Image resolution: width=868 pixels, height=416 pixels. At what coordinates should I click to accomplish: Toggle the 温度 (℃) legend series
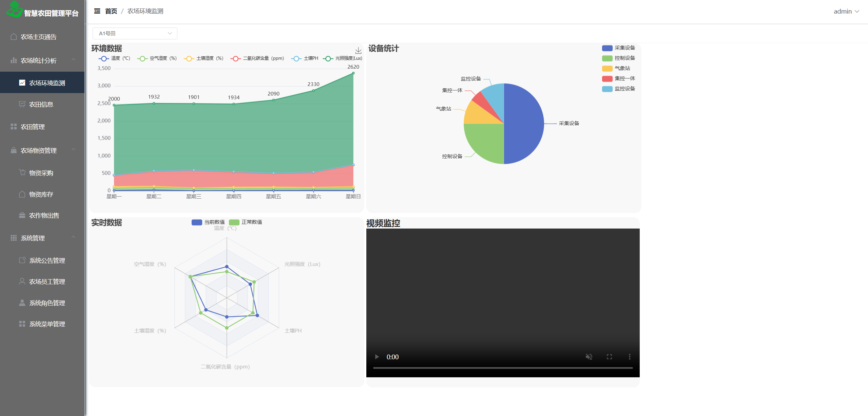click(x=114, y=58)
